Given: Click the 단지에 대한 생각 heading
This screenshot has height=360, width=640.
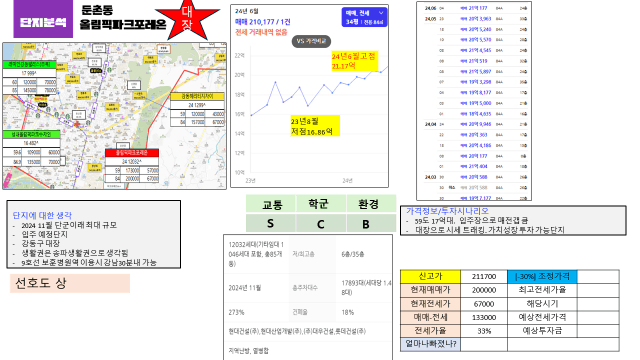Looking at the screenshot, I should pyautogui.click(x=42, y=215).
